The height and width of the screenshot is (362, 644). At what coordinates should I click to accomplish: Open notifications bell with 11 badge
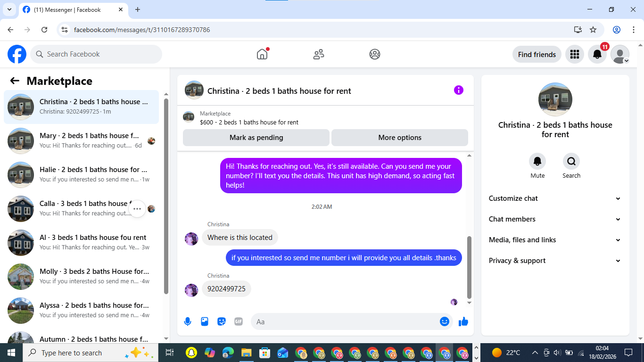coord(597,54)
